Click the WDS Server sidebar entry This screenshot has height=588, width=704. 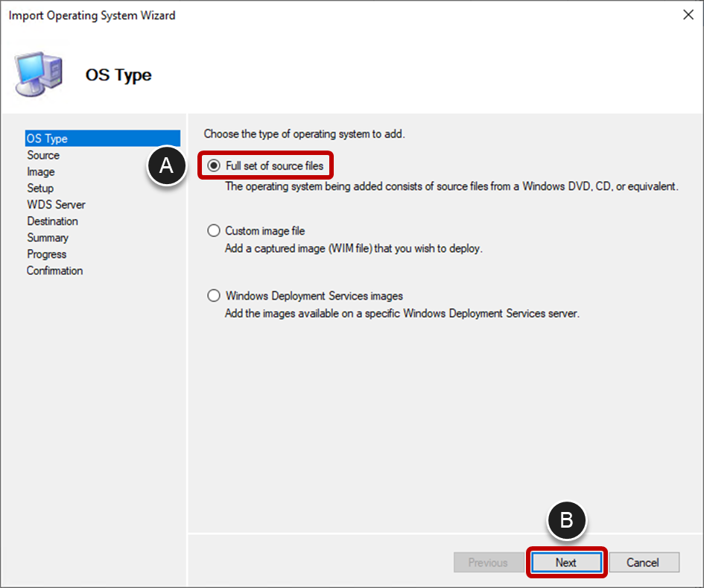[x=56, y=204]
